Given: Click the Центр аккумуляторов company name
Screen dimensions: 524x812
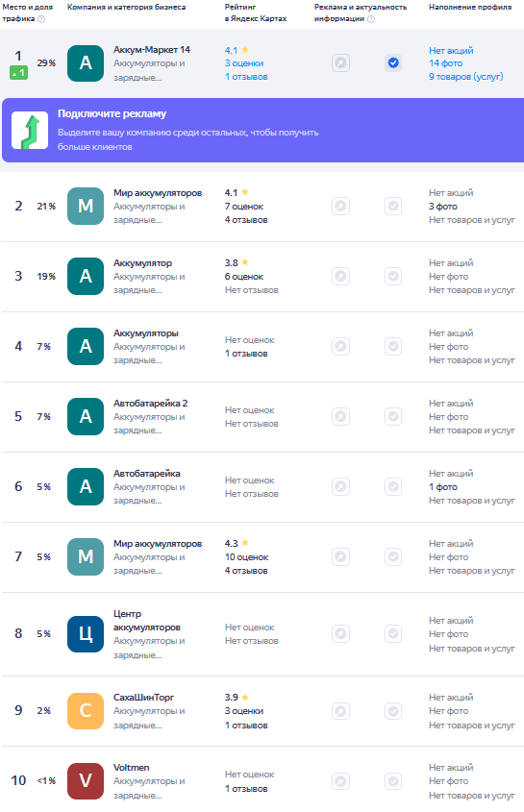Looking at the screenshot, I should [147, 621].
